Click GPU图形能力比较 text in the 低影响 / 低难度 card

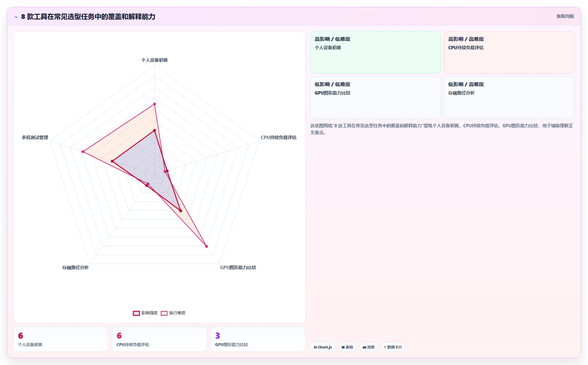[x=332, y=93]
